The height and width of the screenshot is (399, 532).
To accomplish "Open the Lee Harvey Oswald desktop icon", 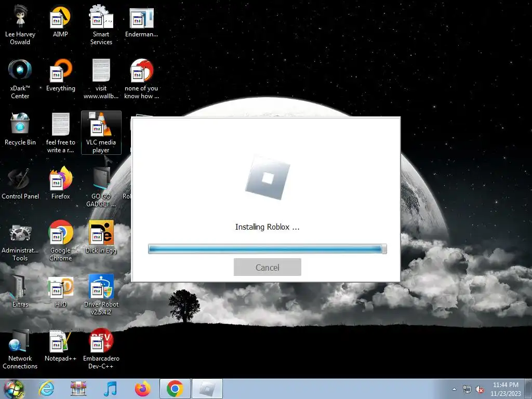I will pyautogui.click(x=20, y=25).
